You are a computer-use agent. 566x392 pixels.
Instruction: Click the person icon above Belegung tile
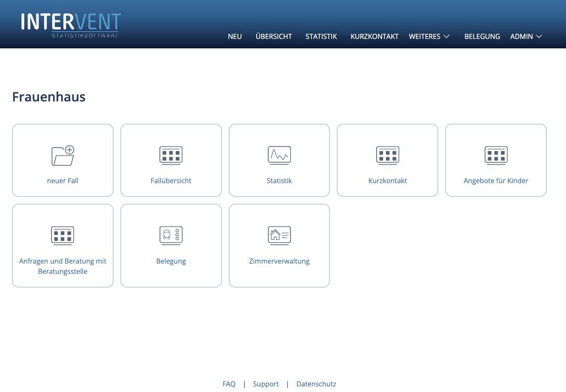pyautogui.click(x=171, y=236)
